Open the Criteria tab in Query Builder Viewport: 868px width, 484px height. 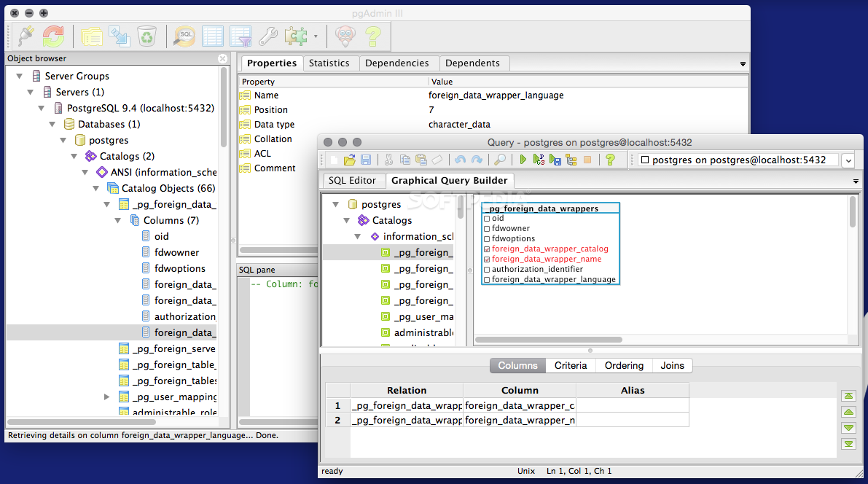pyautogui.click(x=571, y=365)
